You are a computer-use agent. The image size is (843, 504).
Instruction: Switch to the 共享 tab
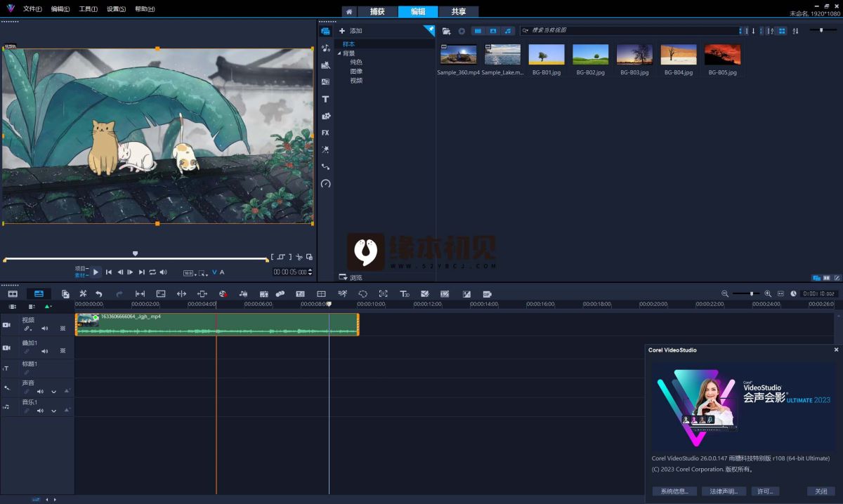[x=459, y=11]
